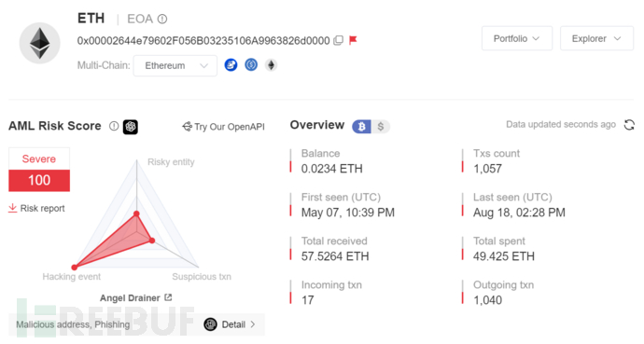Click the AML Risk Score info icon

tap(114, 126)
